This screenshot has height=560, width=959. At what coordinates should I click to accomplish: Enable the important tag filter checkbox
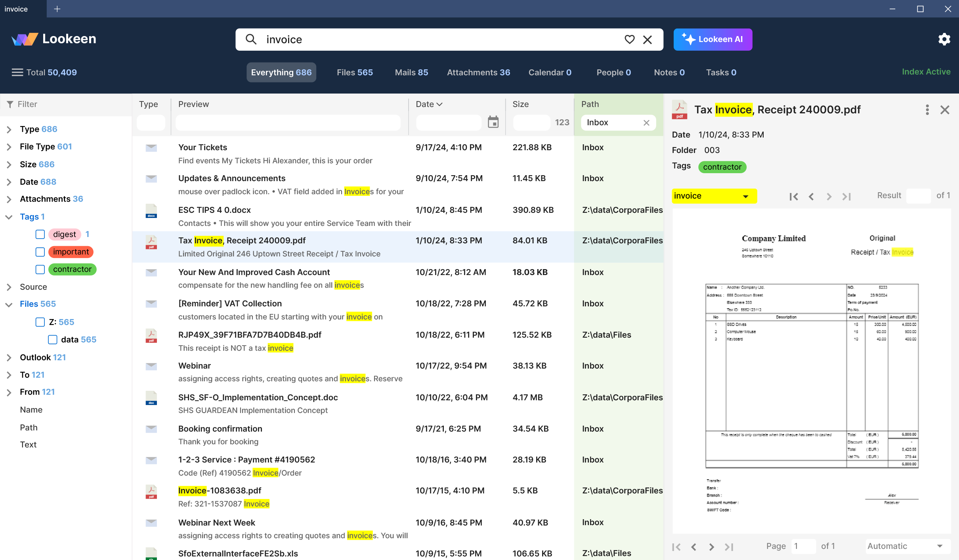[40, 252]
